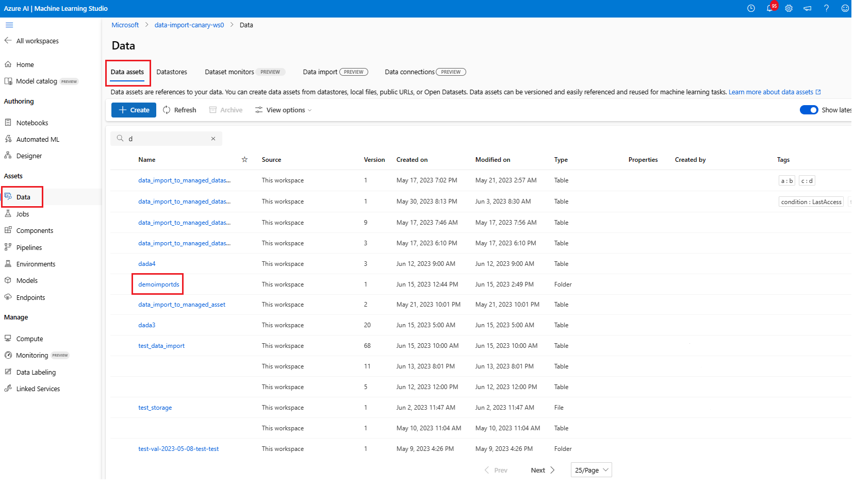Image resolution: width=854 pixels, height=504 pixels.
Task: Click the Create button
Action: [134, 110]
